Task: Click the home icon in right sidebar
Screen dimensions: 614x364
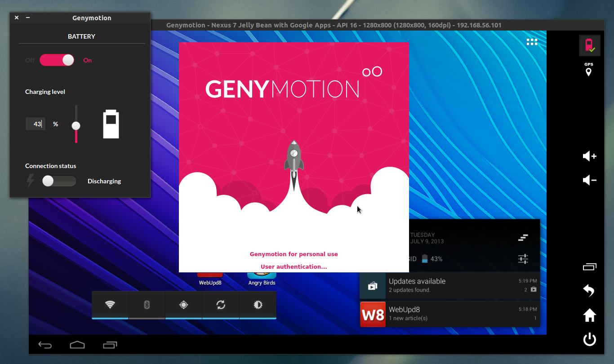Action: pyautogui.click(x=589, y=315)
